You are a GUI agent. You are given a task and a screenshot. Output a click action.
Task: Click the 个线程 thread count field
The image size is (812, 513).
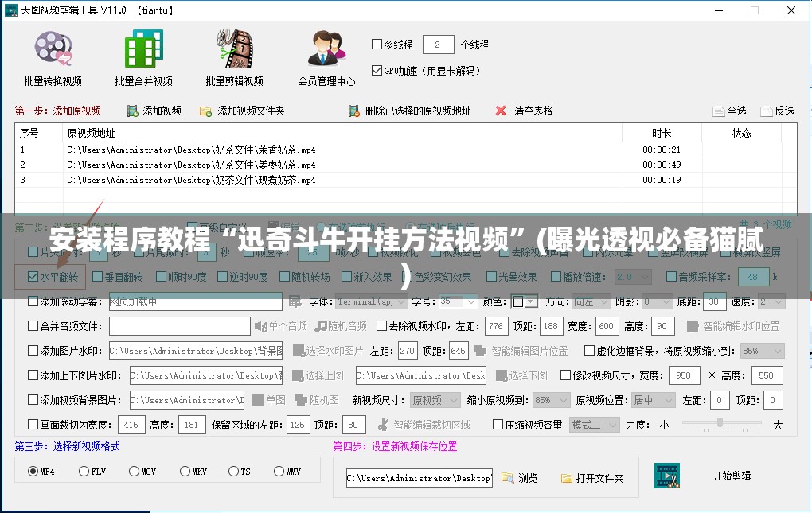(438, 45)
